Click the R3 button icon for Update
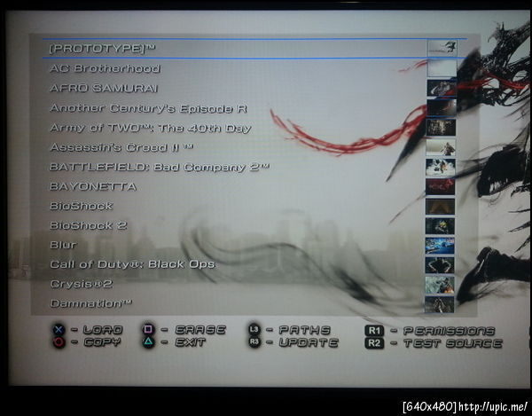532x416 pixels. (x=254, y=342)
